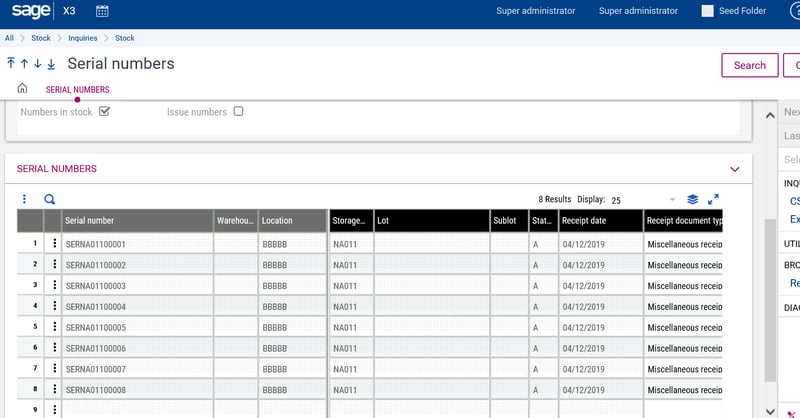Screen dimensions: 800x418
Task: Collapse the SERIAL NUMBERS section
Action: pyautogui.click(x=735, y=169)
